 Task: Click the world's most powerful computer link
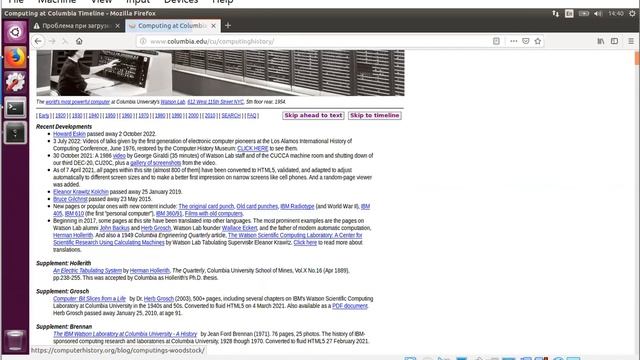[78, 102]
